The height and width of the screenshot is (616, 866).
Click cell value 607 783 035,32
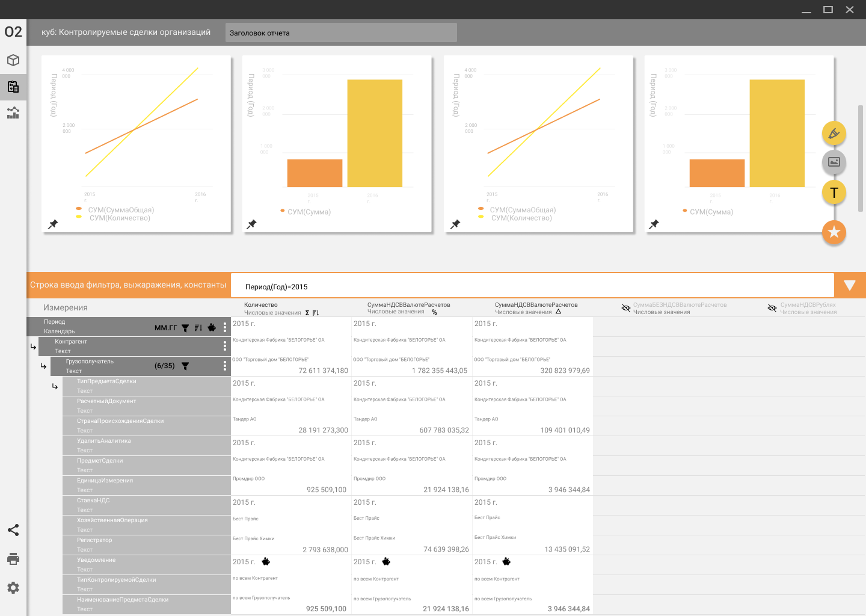444,430
